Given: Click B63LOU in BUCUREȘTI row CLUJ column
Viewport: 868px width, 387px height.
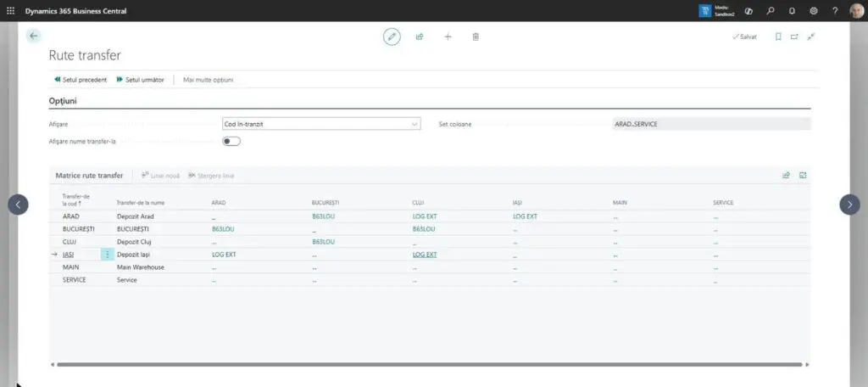Looking at the screenshot, I should coord(424,229).
